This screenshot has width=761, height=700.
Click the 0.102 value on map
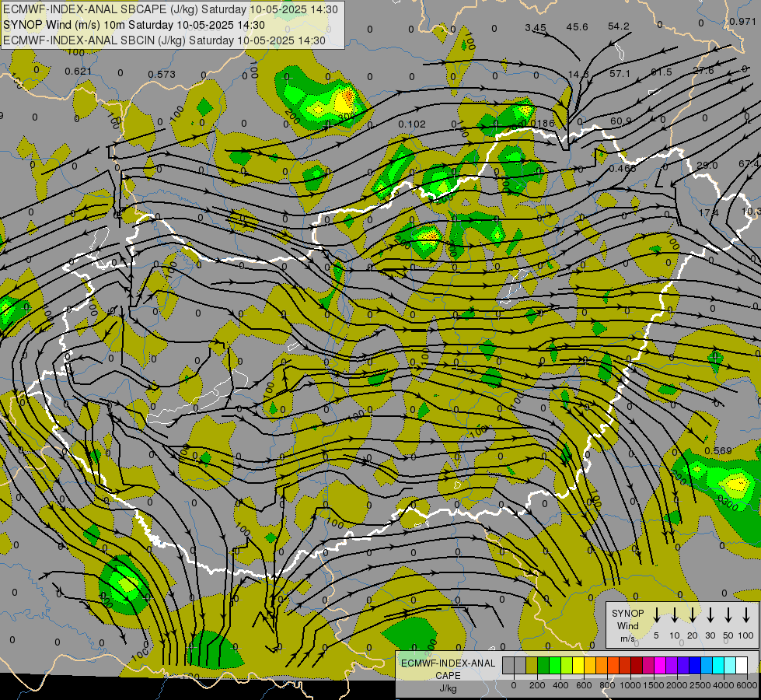coord(411,124)
